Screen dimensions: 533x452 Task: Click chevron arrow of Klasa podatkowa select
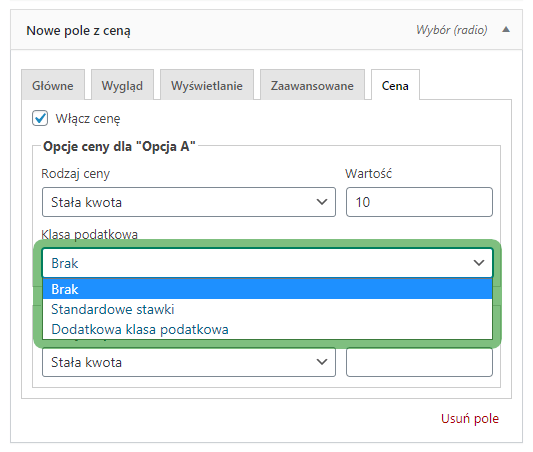pyautogui.click(x=479, y=263)
